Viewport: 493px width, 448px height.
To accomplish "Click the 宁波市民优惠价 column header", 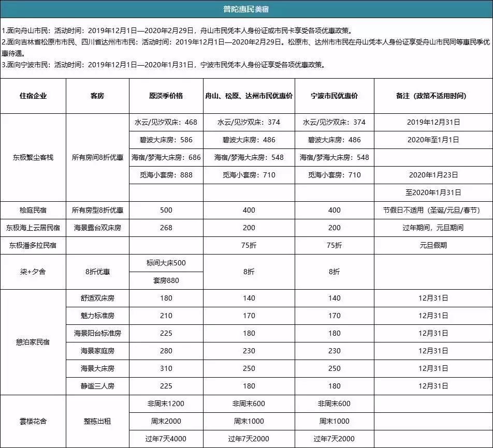I will tap(334, 95).
